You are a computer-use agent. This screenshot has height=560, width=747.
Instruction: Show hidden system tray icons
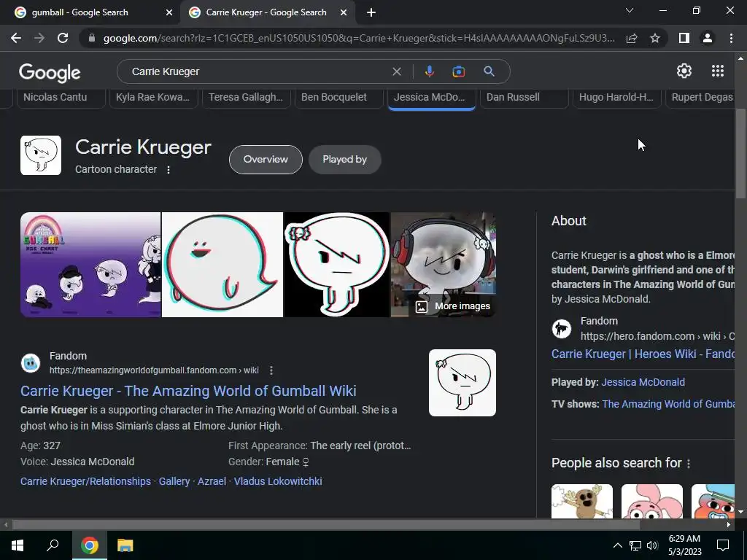point(617,545)
